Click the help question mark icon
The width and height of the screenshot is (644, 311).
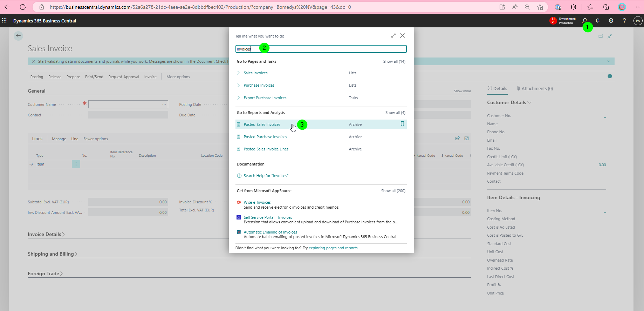[x=624, y=21]
